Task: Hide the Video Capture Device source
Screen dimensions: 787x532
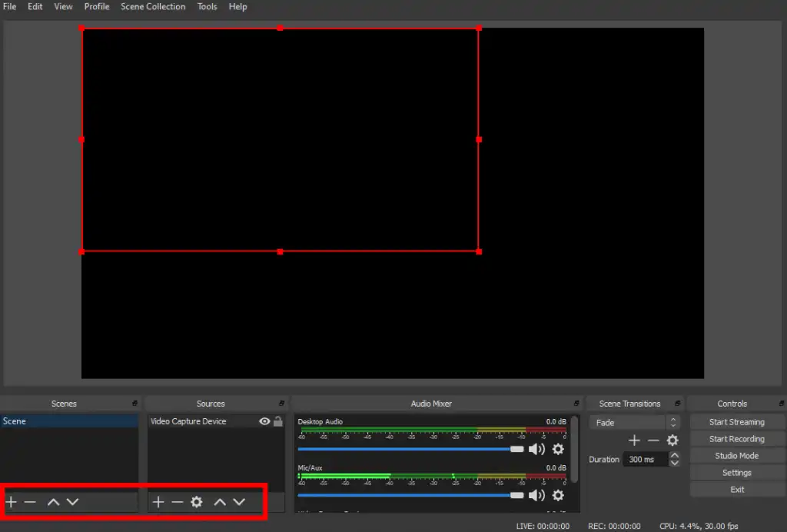Action: [x=264, y=421]
